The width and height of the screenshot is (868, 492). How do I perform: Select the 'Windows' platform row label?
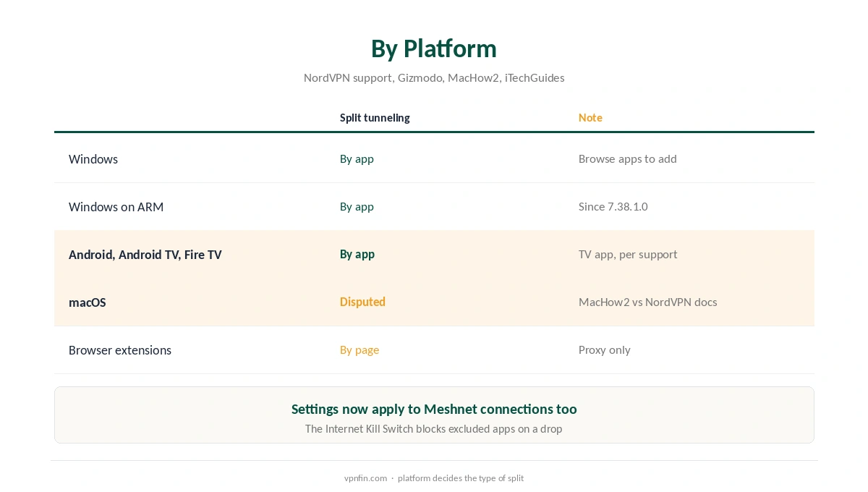point(93,159)
